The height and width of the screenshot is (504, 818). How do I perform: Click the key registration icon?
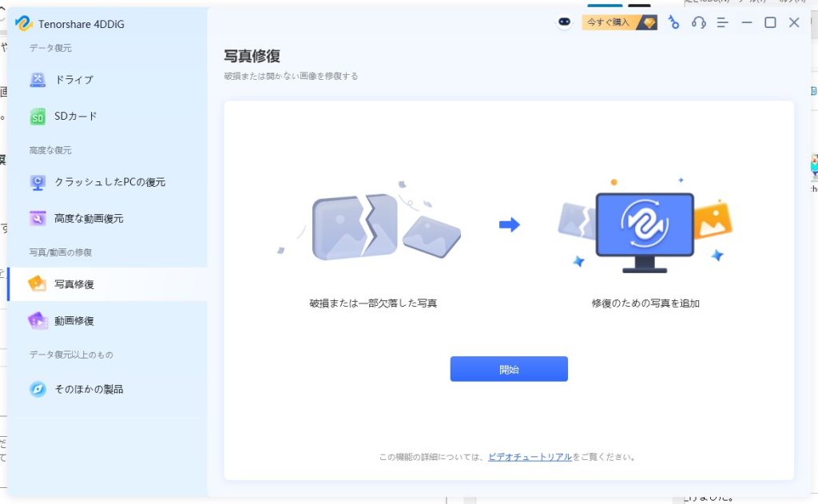[673, 22]
